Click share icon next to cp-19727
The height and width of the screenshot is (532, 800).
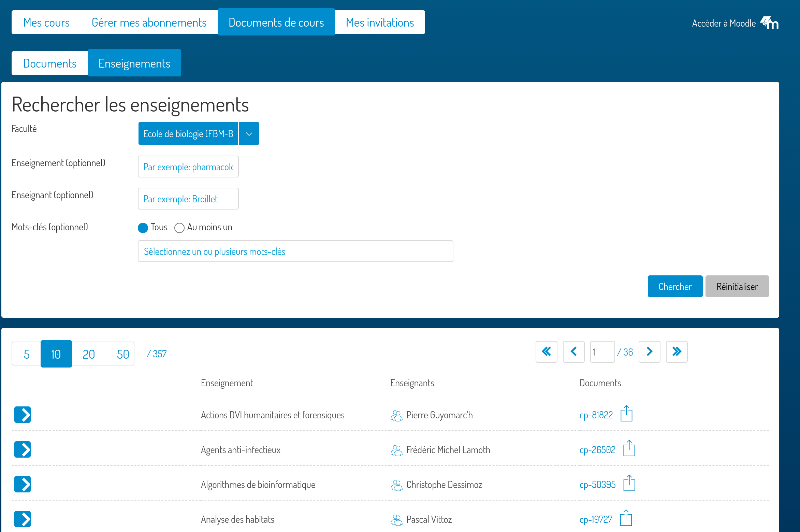[626, 518]
